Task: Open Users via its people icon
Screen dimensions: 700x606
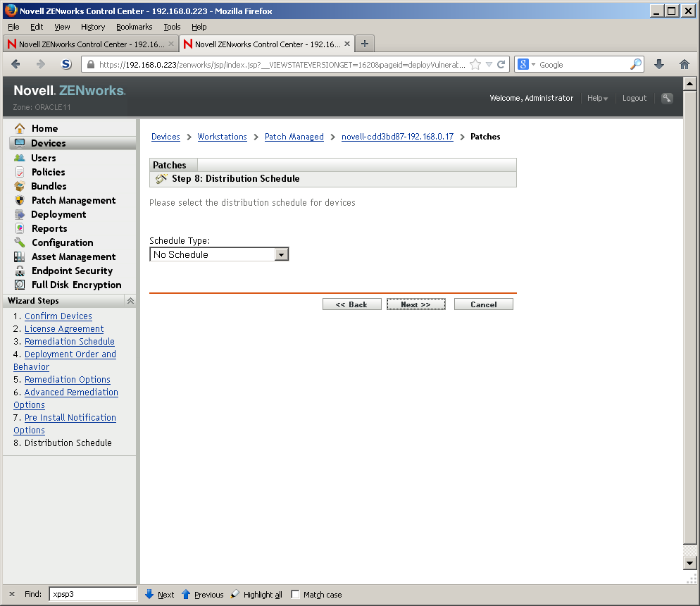Action: (x=19, y=158)
